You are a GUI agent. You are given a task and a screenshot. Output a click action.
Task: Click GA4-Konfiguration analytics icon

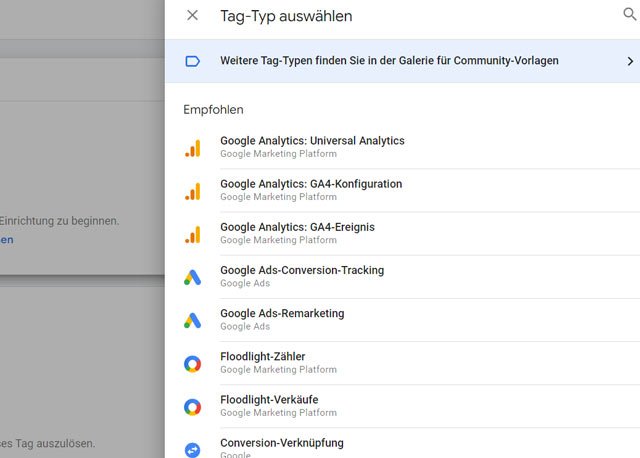pos(193,191)
